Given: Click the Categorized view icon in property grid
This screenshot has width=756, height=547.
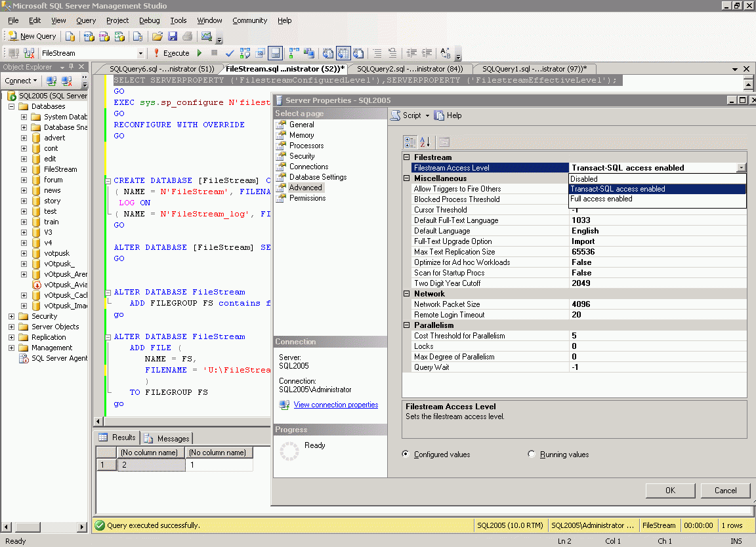Looking at the screenshot, I should point(410,142).
